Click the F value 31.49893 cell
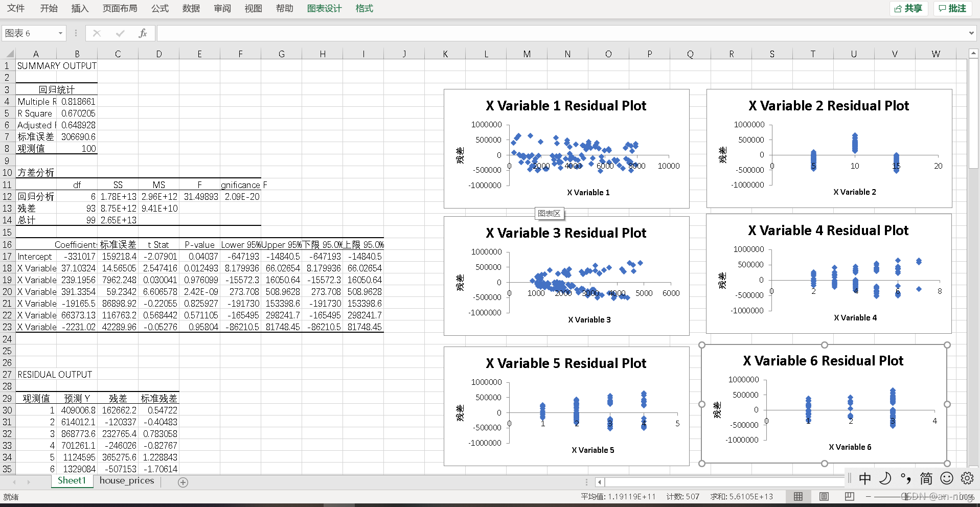Image resolution: width=980 pixels, height=507 pixels. 200,196
